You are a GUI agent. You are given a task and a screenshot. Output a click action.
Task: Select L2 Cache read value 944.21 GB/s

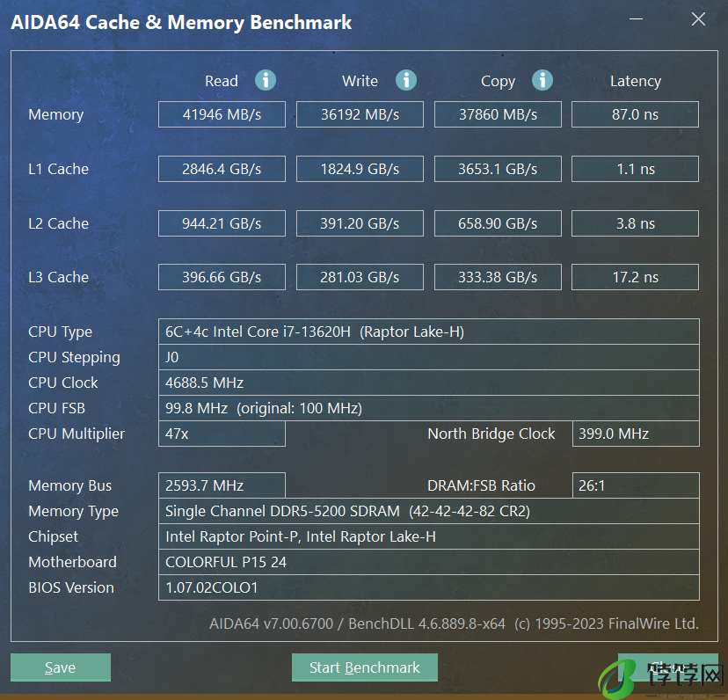click(222, 223)
